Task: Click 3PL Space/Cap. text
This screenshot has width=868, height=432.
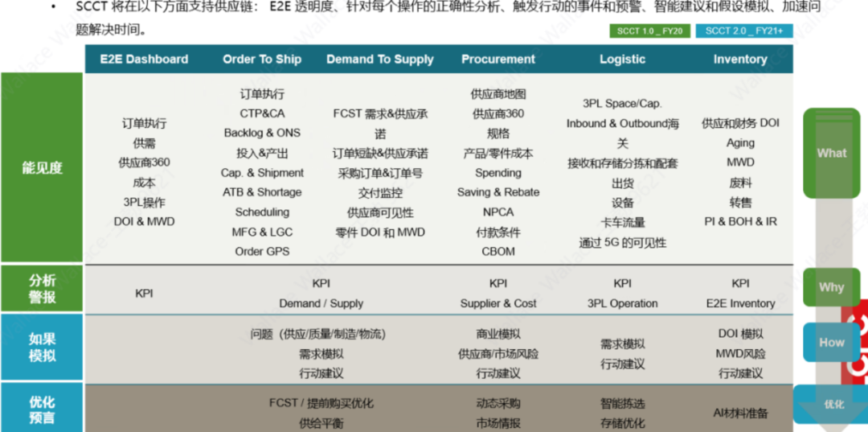Action: tap(622, 104)
